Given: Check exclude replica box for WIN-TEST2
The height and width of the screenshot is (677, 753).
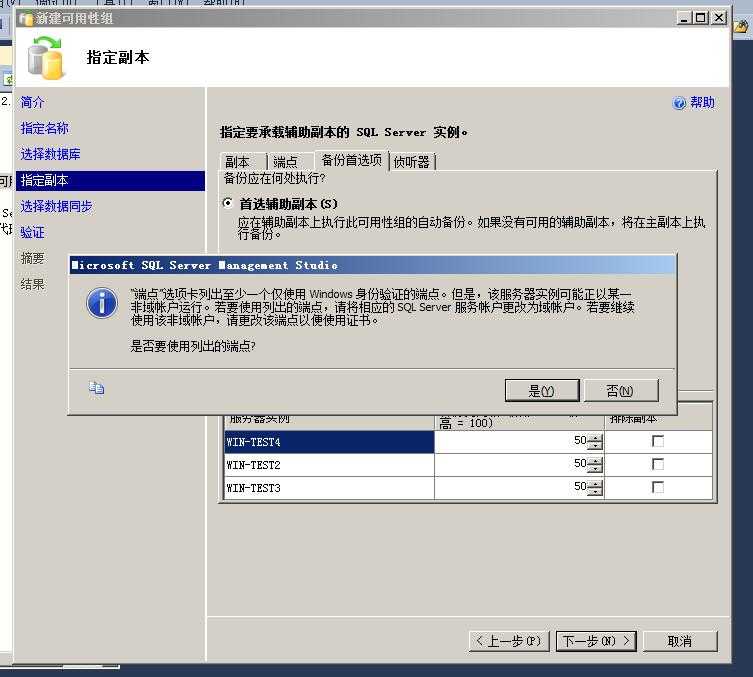Looking at the screenshot, I should (658, 464).
